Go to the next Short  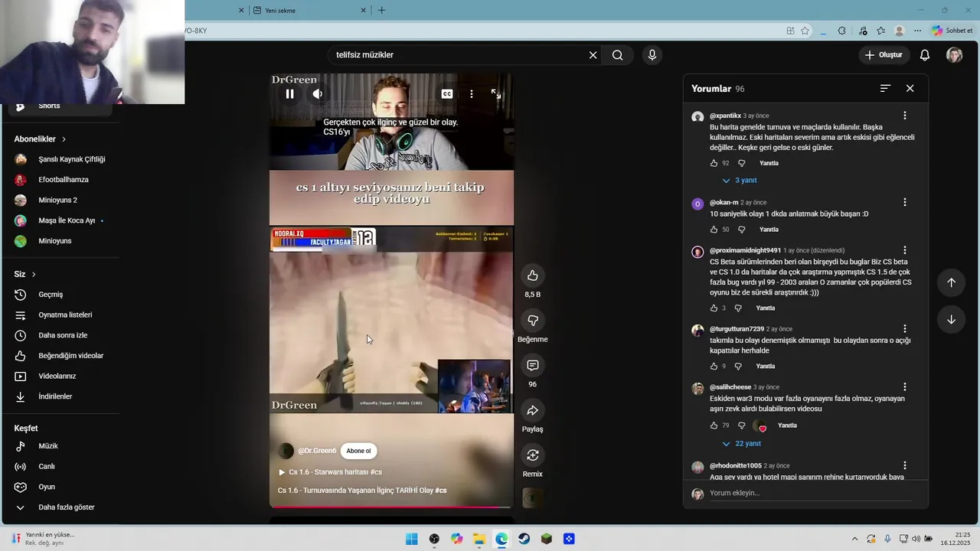point(951,320)
